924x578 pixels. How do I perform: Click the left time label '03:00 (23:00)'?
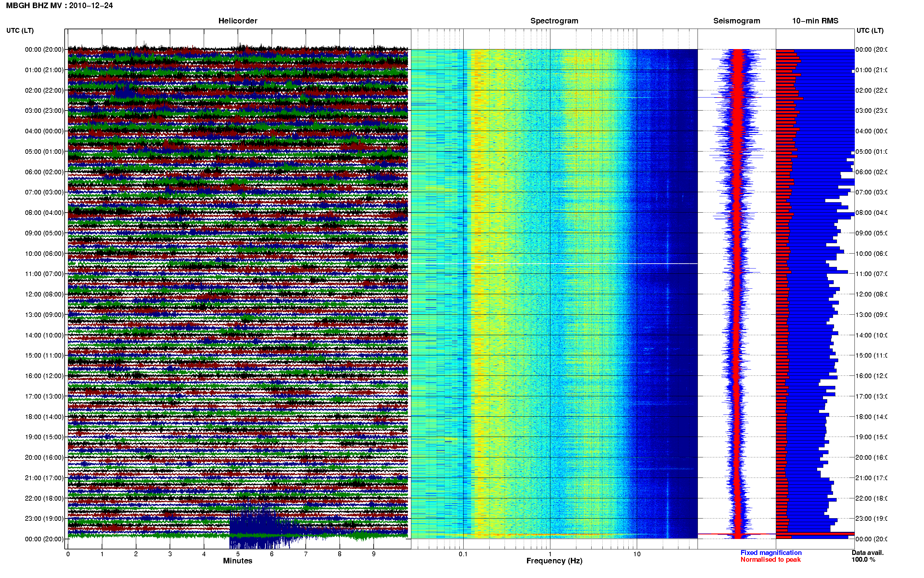pyautogui.click(x=44, y=111)
